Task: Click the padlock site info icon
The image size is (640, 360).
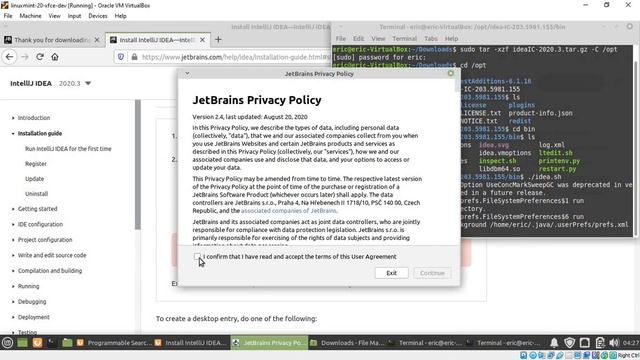Action: [x=134, y=57]
